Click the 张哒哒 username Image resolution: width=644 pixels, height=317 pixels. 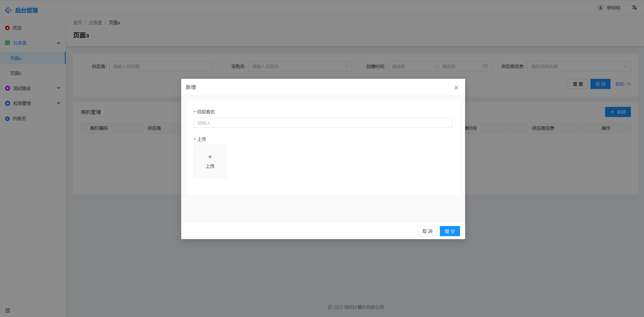tap(613, 8)
